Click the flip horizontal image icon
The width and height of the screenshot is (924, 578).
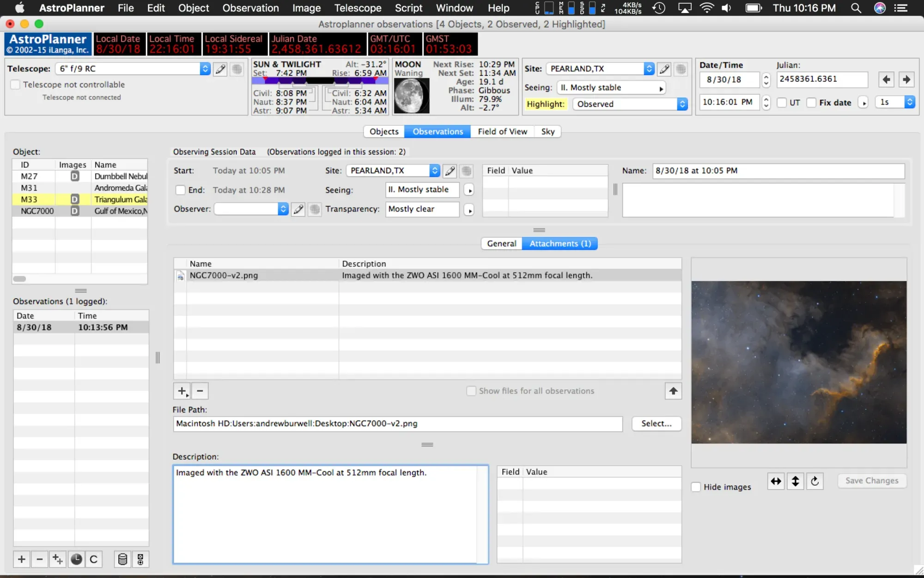click(776, 481)
